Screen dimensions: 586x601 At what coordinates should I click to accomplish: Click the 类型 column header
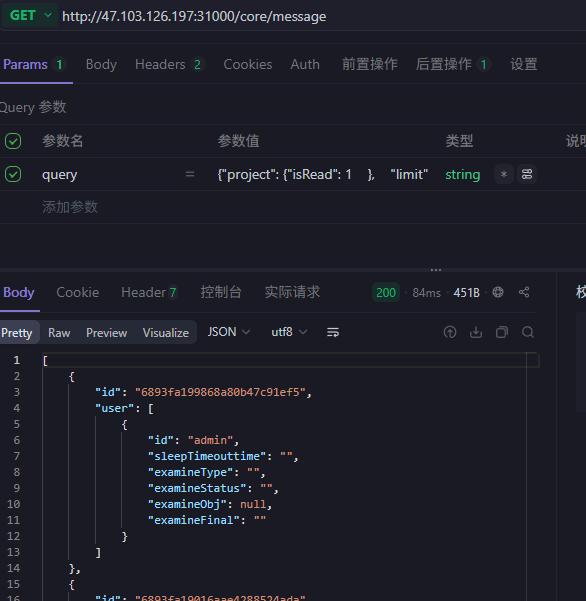tap(459, 141)
